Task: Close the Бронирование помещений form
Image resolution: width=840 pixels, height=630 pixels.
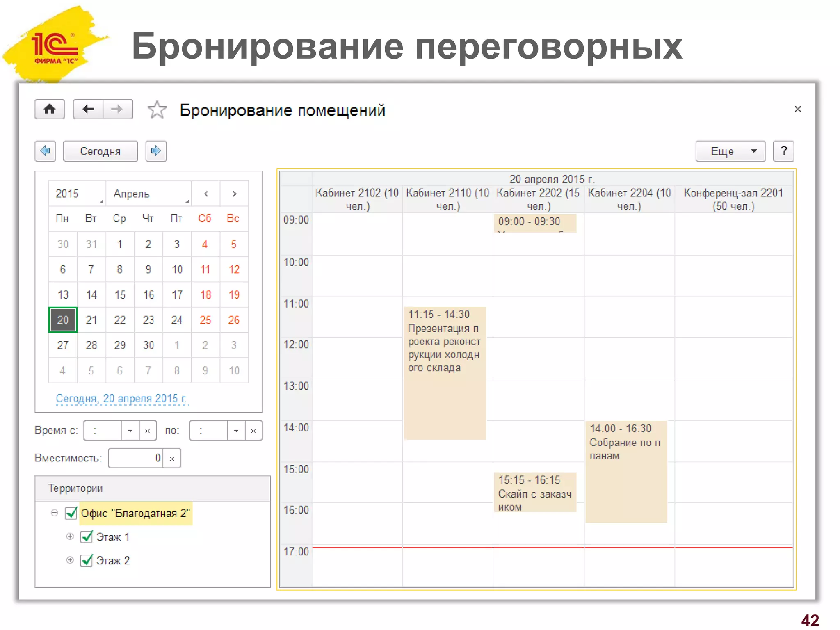Action: pyautogui.click(x=797, y=109)
